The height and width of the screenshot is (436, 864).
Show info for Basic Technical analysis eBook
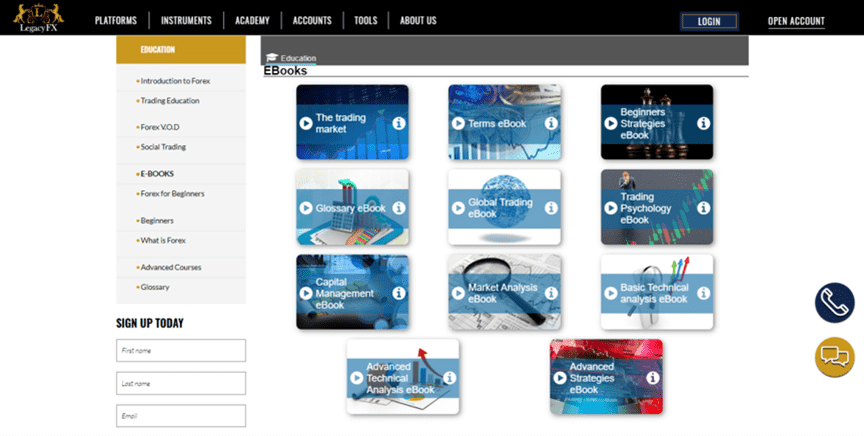click(704, 293)
